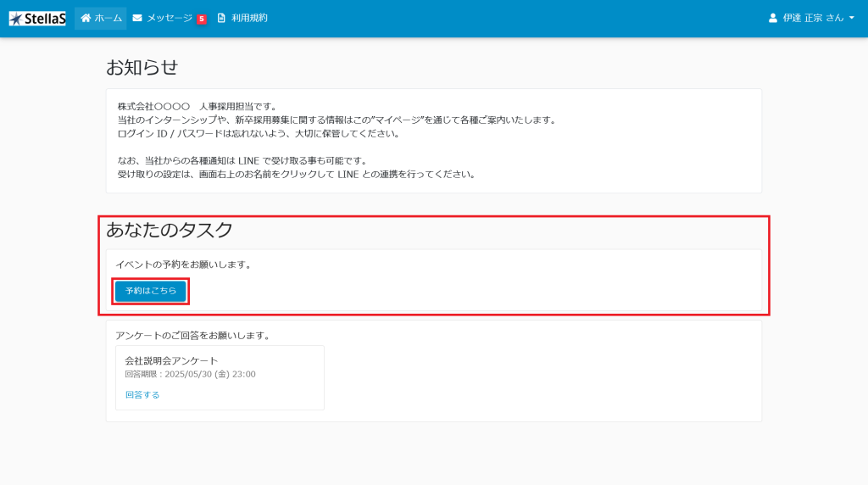Click the house icon beside ホーム
The image size is (868, 485).
(x=86, y=18)
